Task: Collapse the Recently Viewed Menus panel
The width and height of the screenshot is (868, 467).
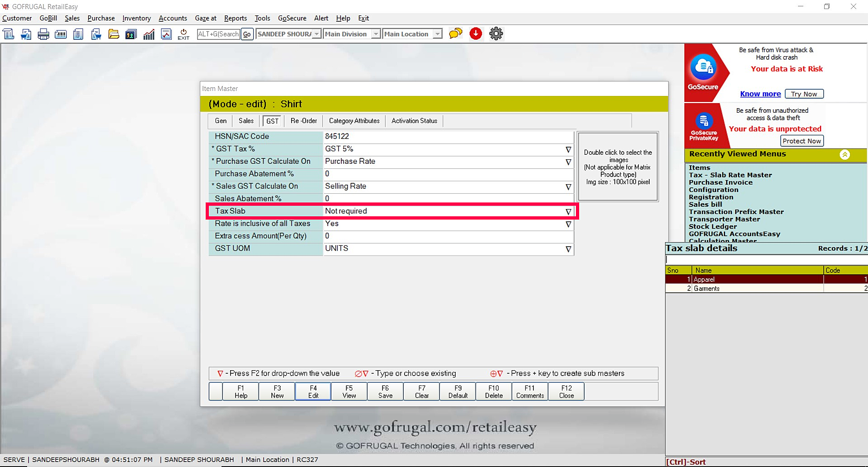Action: coord(844,154)
